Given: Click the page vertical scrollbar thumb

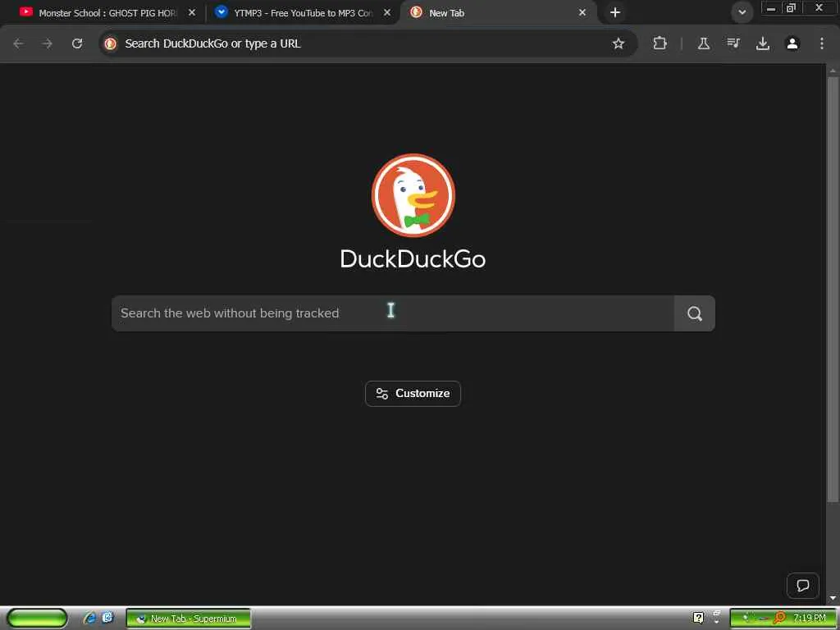Looking at the screenshot, I should click(x=833, y=290).
